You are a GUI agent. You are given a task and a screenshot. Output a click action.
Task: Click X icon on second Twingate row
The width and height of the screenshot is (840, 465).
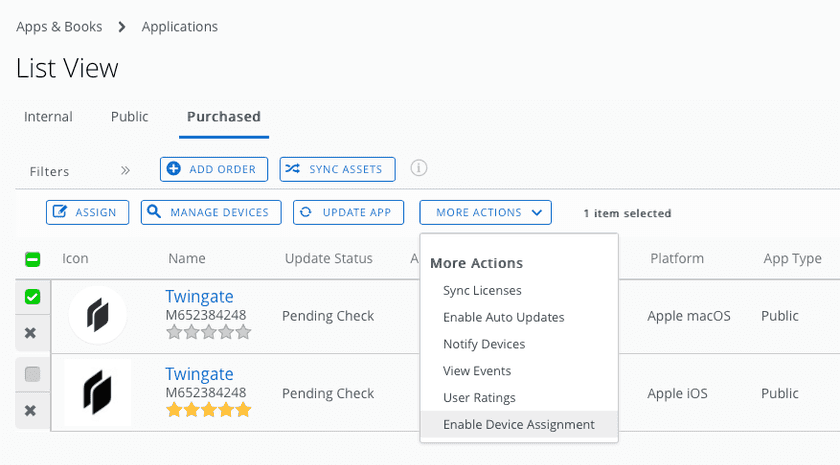point(31,410)
